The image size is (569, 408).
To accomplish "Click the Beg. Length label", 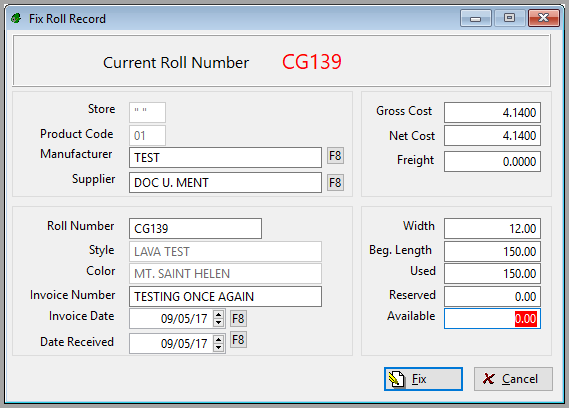I will pyautogui.click(x=400, y=250).
